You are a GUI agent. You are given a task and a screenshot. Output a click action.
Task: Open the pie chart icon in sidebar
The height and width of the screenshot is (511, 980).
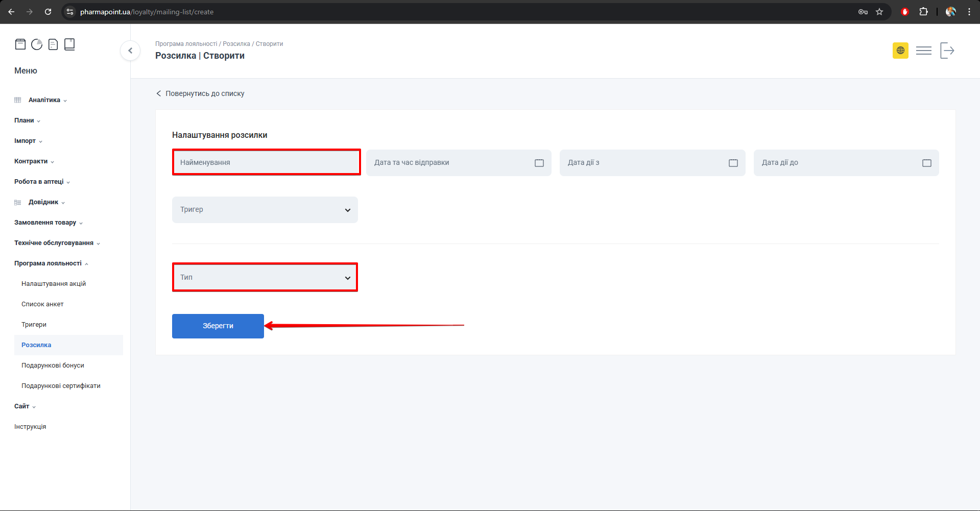pyautogui.click(x=37, y=44)
